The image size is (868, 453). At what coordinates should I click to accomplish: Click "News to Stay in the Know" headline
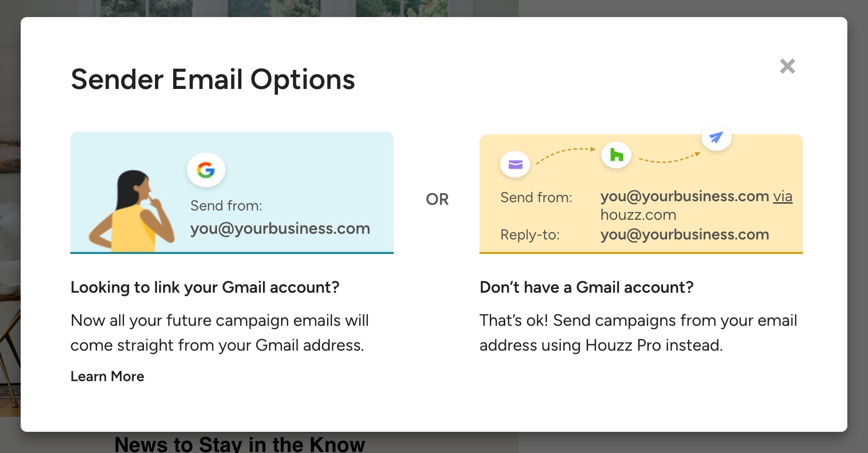pos(240,444)
